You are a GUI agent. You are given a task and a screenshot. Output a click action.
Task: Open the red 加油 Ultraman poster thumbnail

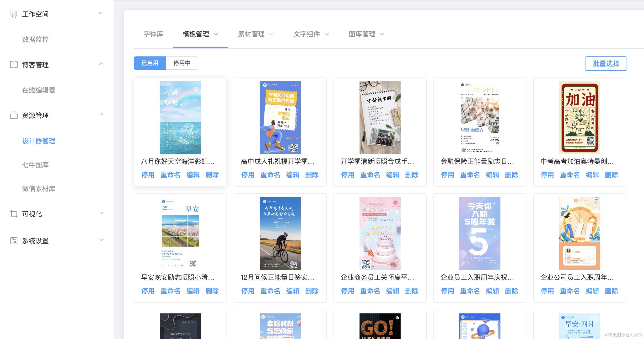pyautogui.click(x=580, y=118)
